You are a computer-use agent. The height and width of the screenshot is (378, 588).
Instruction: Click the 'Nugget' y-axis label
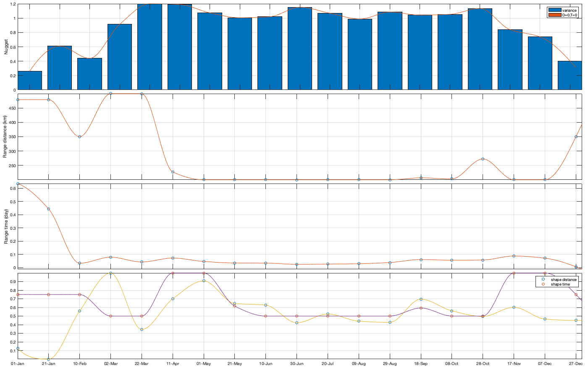(x=6, y=47)
